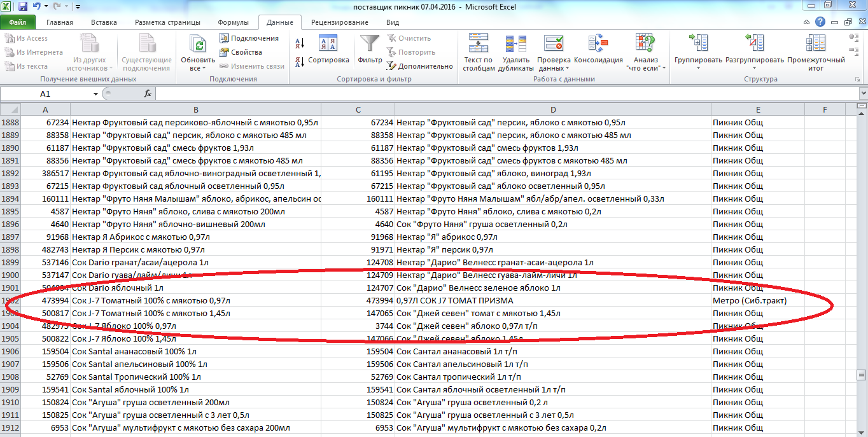Screen dimensions: 868x437
Task: Open Подключения in the ribbon
Action: point(249,38)
